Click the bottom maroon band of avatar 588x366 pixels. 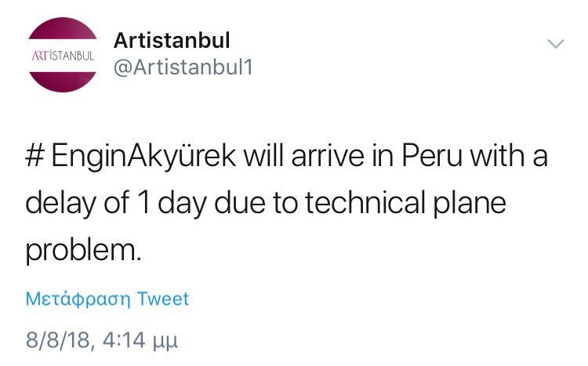click(x=62, y=81)
